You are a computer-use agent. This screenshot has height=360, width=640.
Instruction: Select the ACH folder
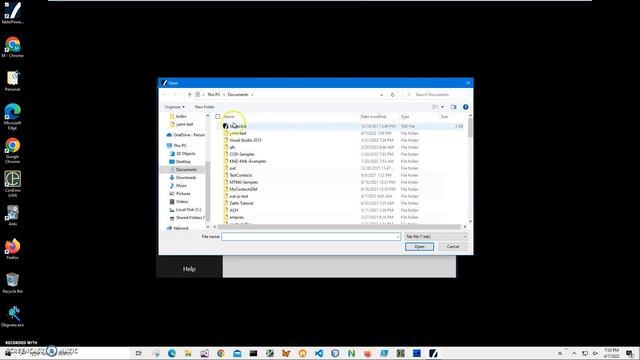click(x=233, y=210)
